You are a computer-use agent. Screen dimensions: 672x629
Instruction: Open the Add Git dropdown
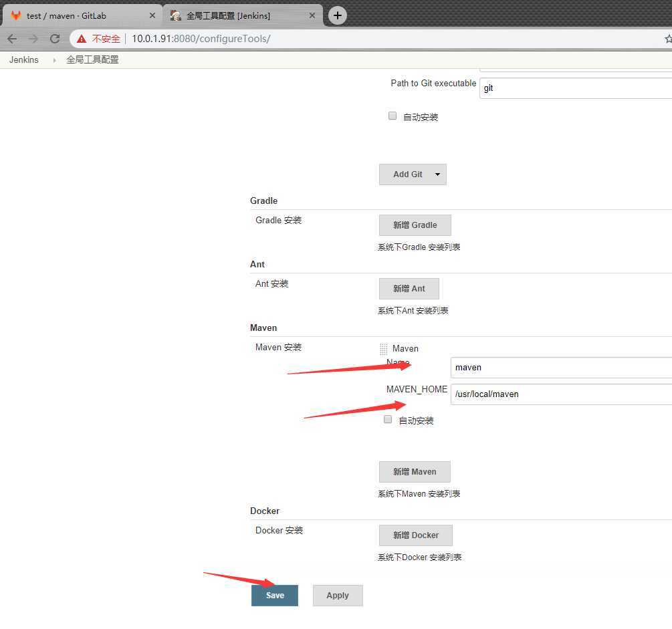(413, 174)
